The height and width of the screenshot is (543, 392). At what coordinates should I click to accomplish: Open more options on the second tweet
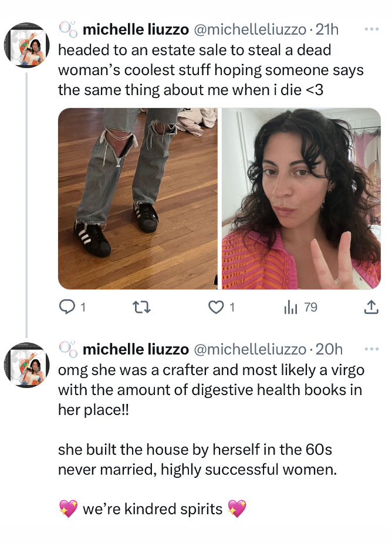[371, 349]
